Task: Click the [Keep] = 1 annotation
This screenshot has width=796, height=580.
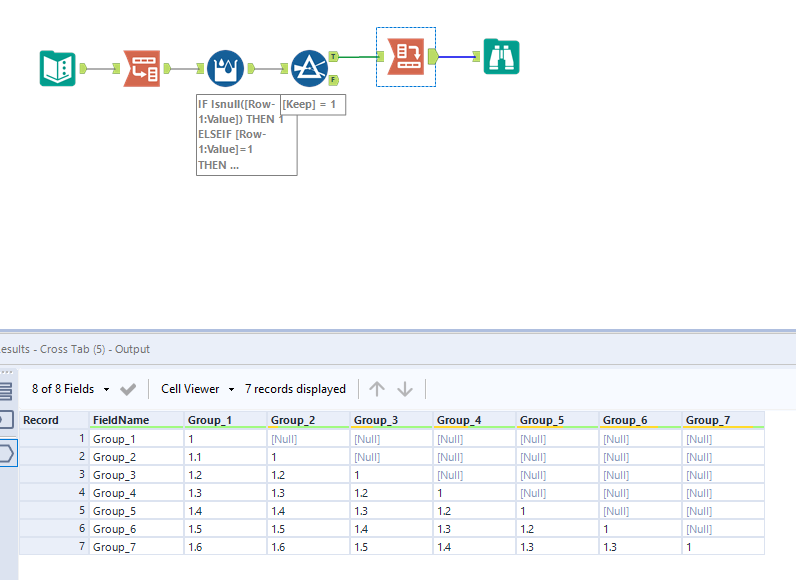Action: (313, 104)
